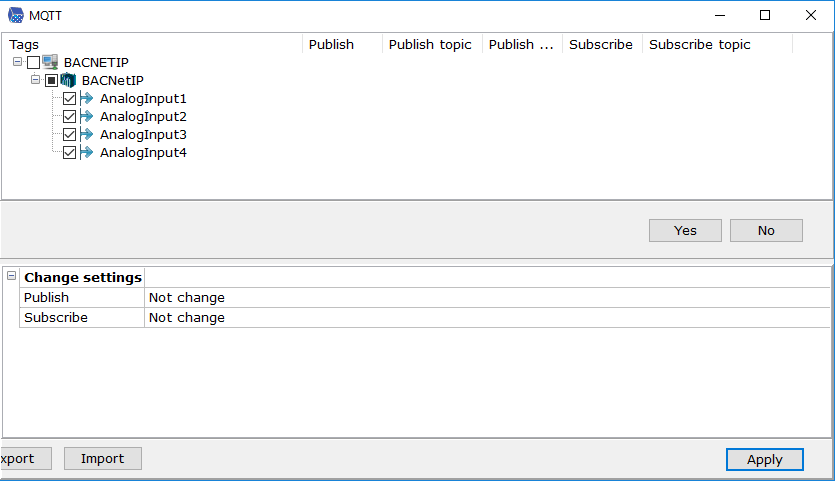Image resolution: width=835 pixels, height=481 pixels.
Task: Click the AnalogInput1 tag arrow icon
Action: tap(86, 99)
